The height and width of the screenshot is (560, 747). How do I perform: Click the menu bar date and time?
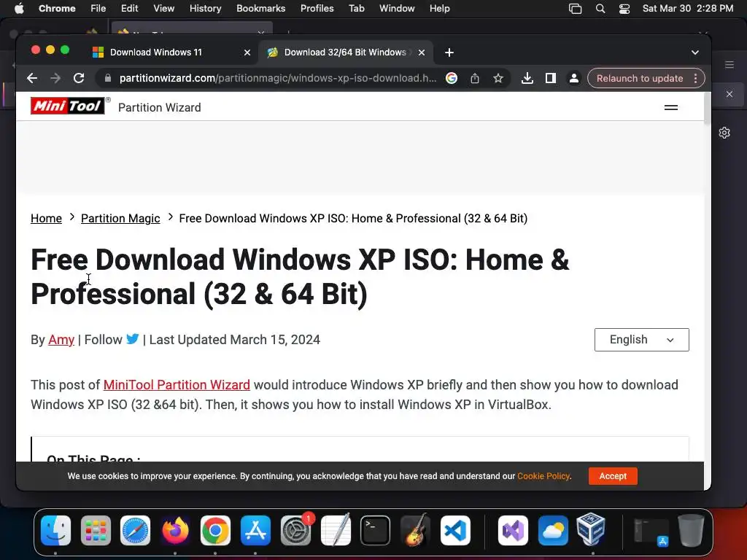click(x=688, y=9)
